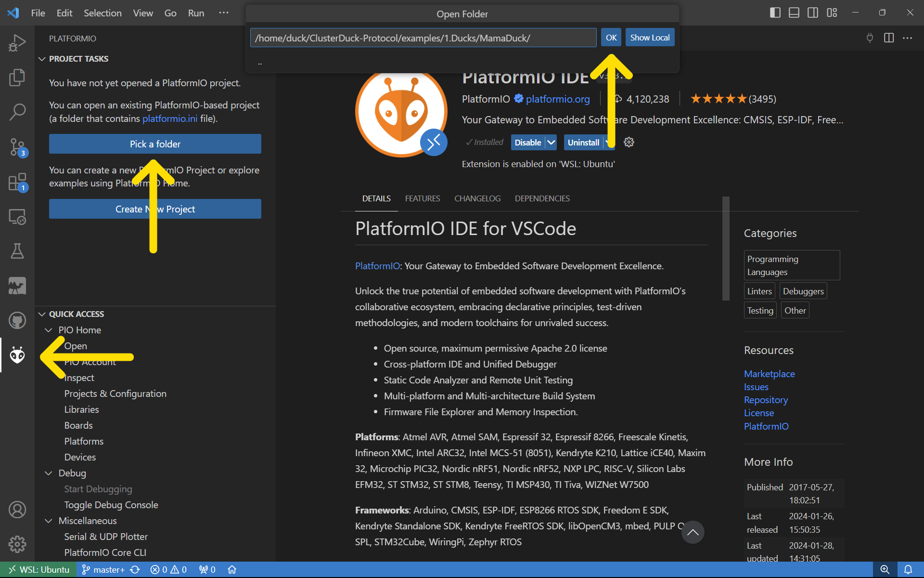Collapse the Debug tree node

coord(49,473)
